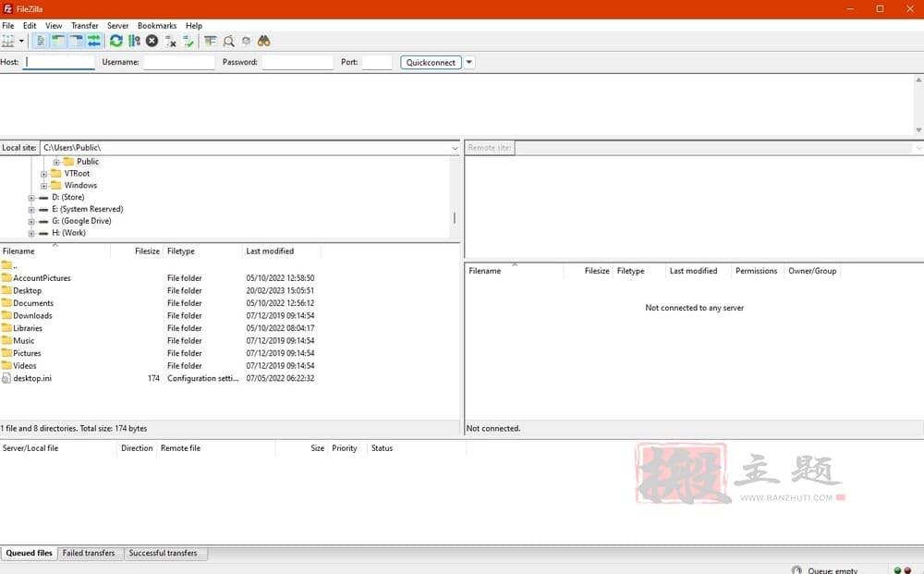Refresh the file and folder lists
The width and height of the screenshot is (924, 574).
[x=116, y=41]
